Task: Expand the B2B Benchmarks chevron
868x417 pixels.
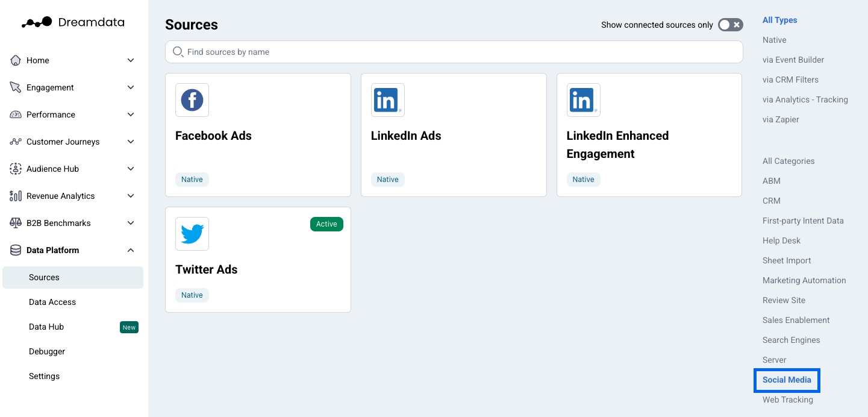Action: click(x=131, y=223)
